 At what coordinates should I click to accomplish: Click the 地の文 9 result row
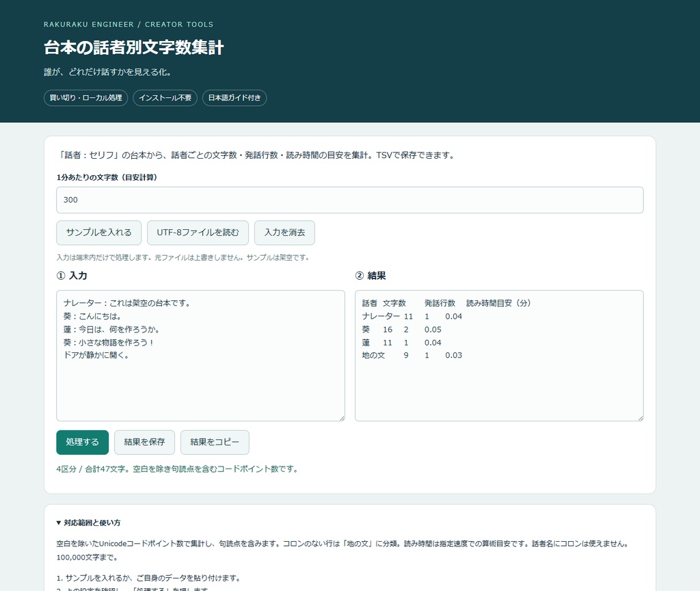point(412,356)
